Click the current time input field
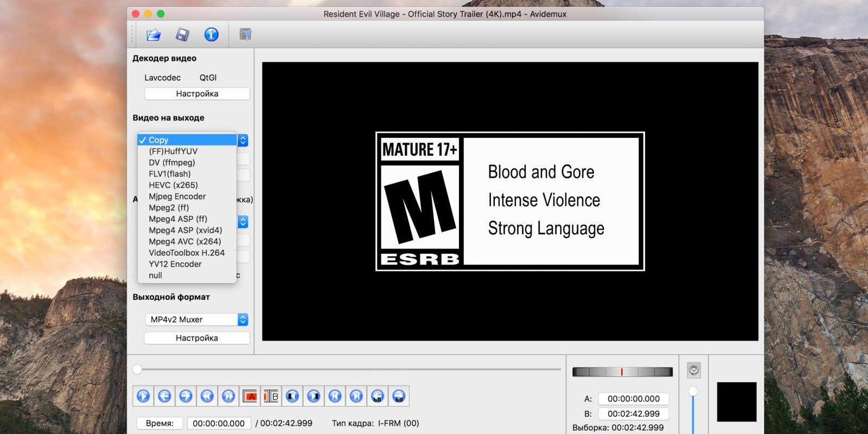 coord(219,423)
